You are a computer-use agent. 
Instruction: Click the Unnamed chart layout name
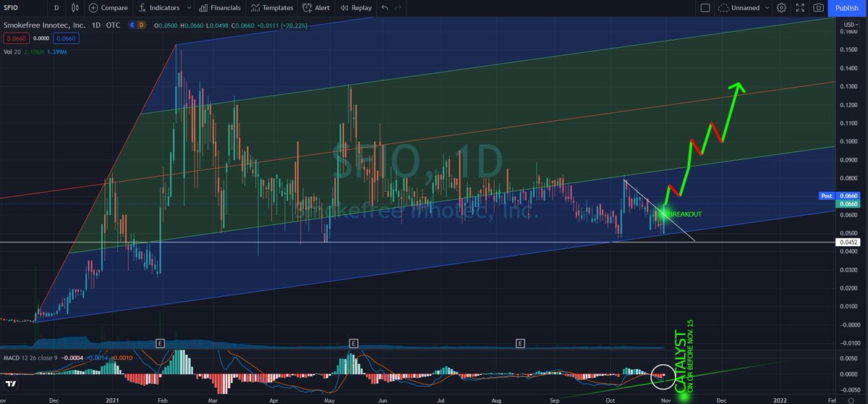(745, 8)
